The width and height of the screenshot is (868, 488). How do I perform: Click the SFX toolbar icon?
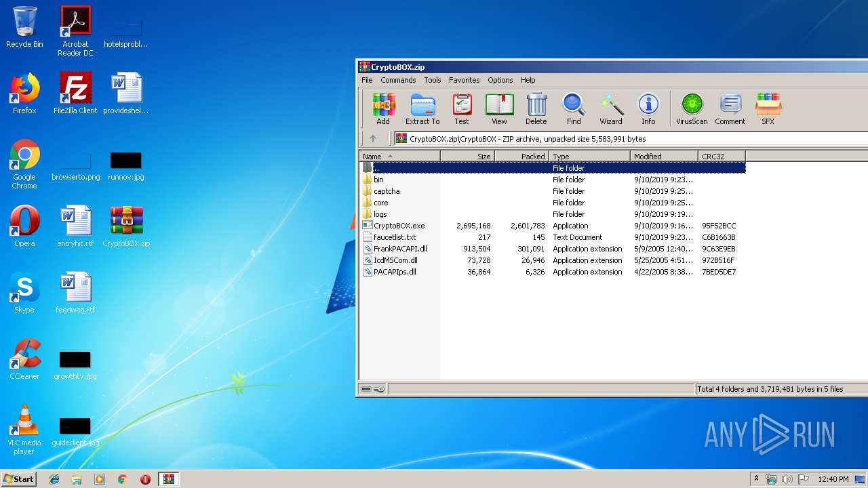click(x=768, y=109)
